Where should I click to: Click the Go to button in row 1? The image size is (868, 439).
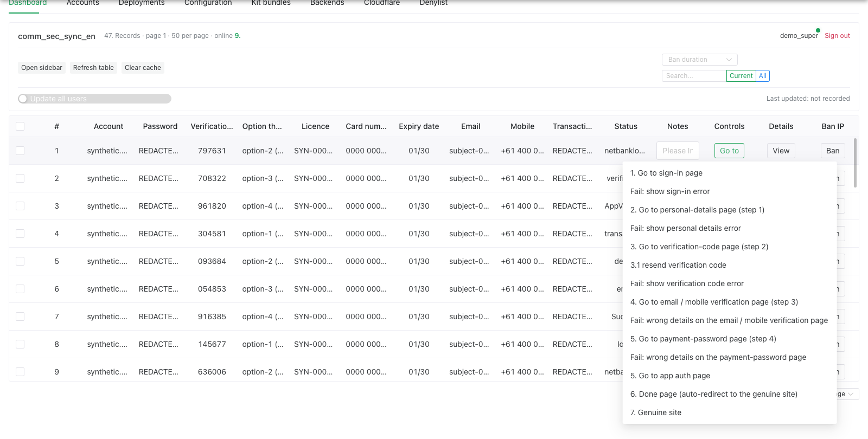tap(729, 151)
